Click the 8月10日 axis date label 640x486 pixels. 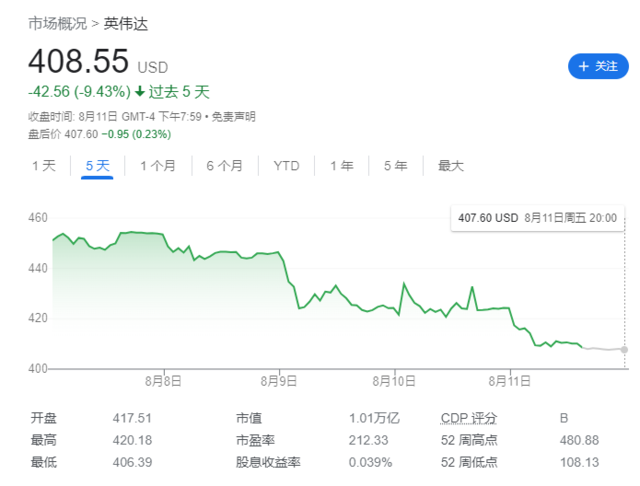point(394,381)
